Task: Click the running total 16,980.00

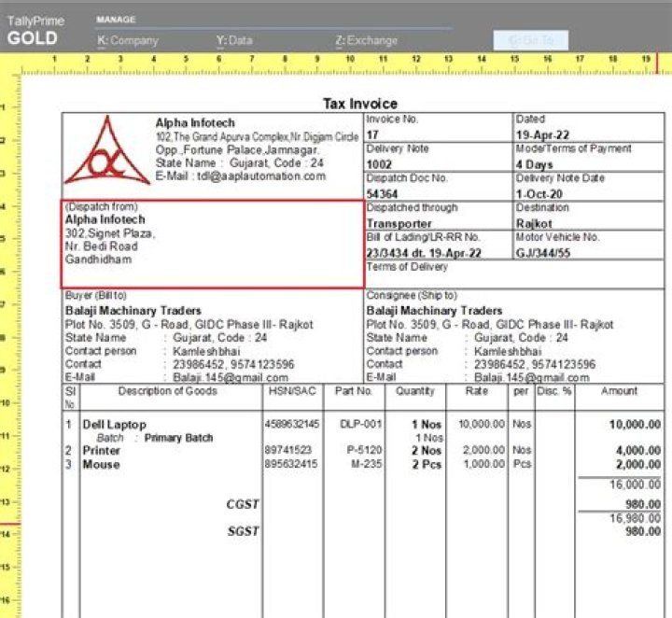Action: 636,518
